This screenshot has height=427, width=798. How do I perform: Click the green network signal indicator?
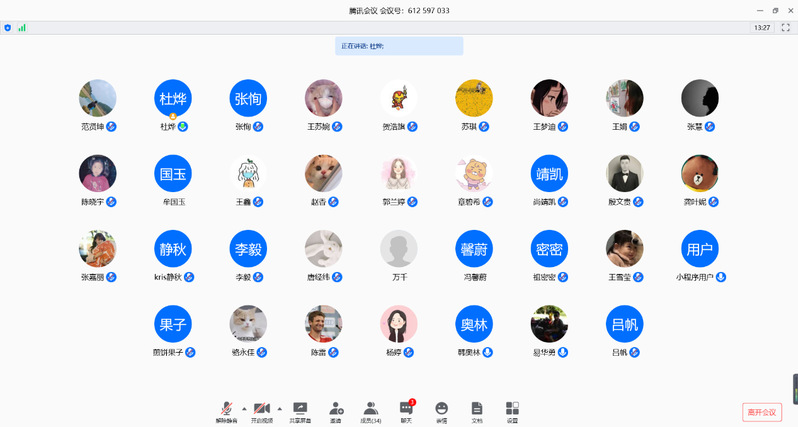(x=21, y=28)
